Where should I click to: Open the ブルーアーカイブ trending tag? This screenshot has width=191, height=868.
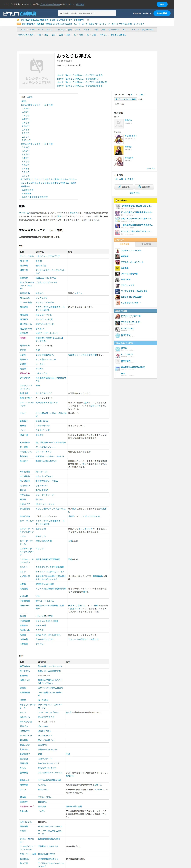point(80,24)
